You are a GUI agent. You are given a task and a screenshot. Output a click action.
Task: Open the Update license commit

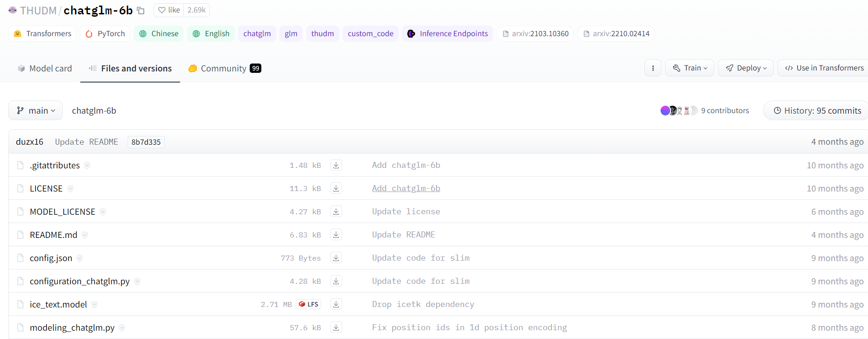point(406,211)
